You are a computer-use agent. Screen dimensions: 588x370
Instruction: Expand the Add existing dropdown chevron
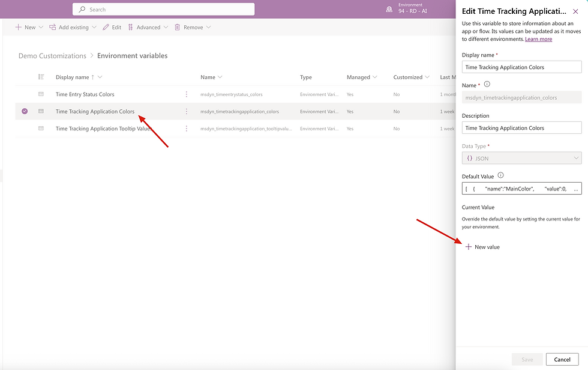click(94, 27)
